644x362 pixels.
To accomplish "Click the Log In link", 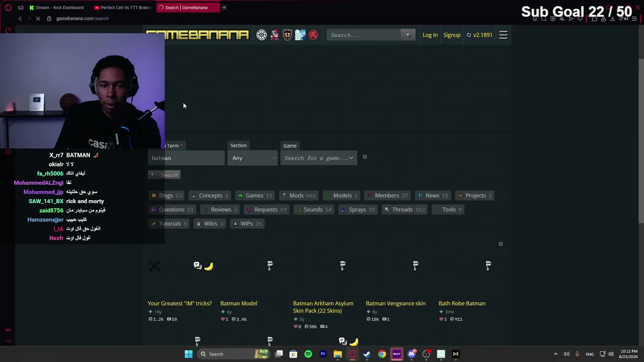I will click(430, 35).
